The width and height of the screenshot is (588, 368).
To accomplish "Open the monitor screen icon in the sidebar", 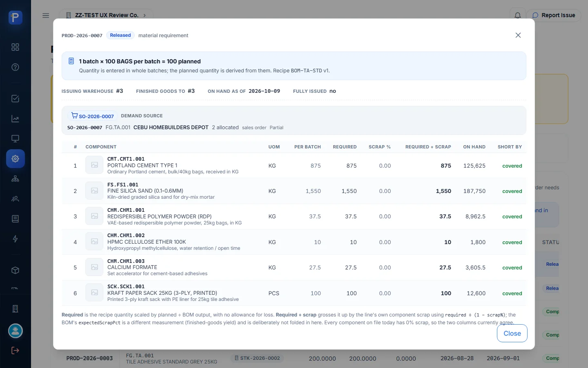I will [15, 139].
